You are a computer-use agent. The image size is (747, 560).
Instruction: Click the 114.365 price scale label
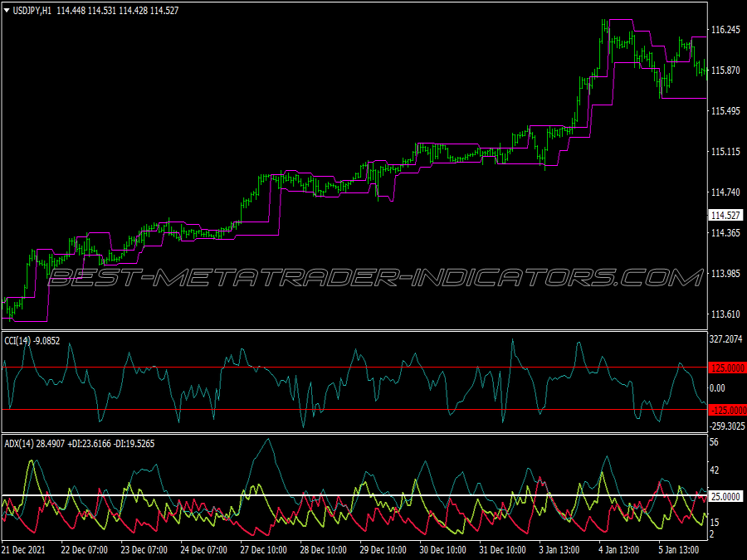[725, 233]
